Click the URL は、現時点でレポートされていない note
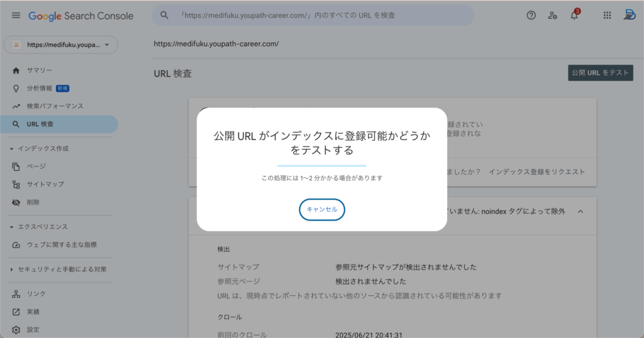Screen dimensions: 644x338 click(x=359, y=296)
